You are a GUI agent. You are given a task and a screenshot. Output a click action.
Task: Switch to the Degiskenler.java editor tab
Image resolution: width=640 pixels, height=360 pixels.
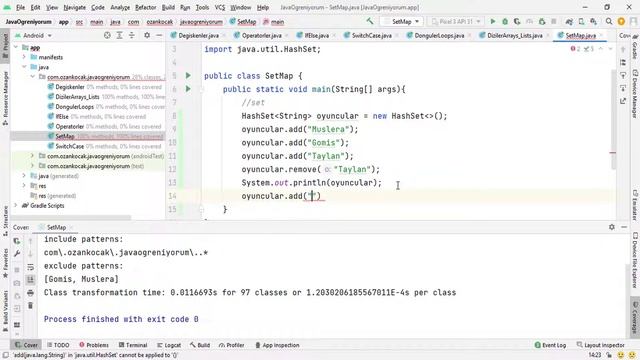(x=198, y=36)
